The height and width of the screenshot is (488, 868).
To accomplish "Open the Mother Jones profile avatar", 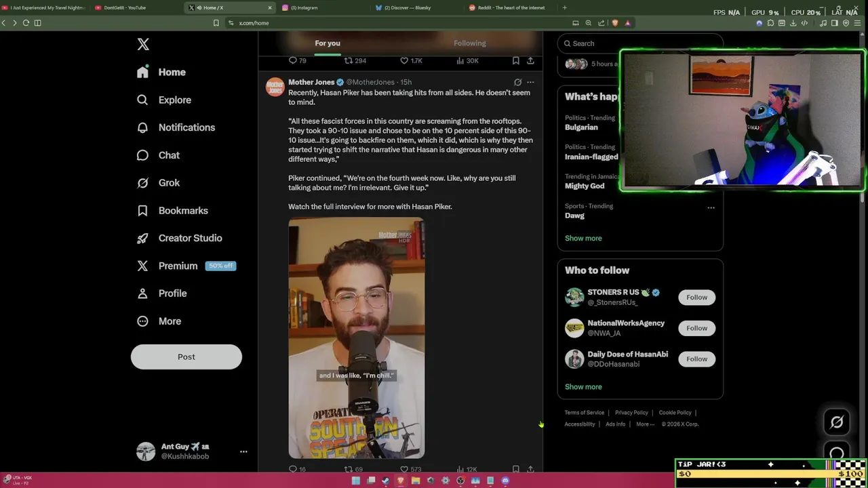I will (275, 87).
